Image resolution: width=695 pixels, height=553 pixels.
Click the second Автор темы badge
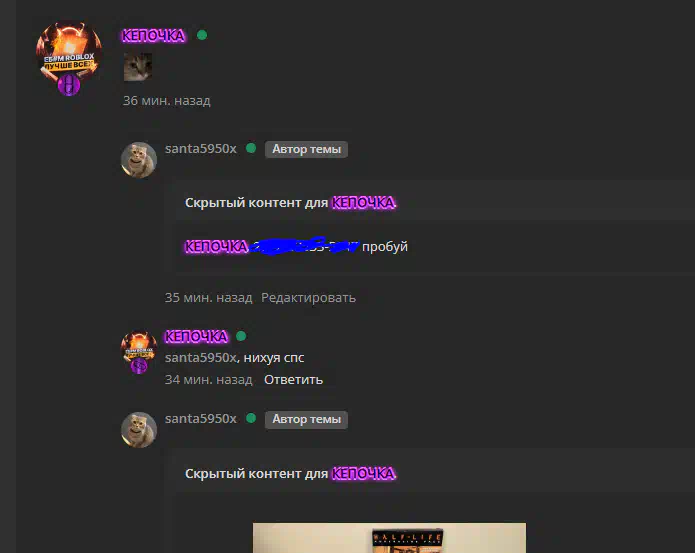(x=306, y=420)
